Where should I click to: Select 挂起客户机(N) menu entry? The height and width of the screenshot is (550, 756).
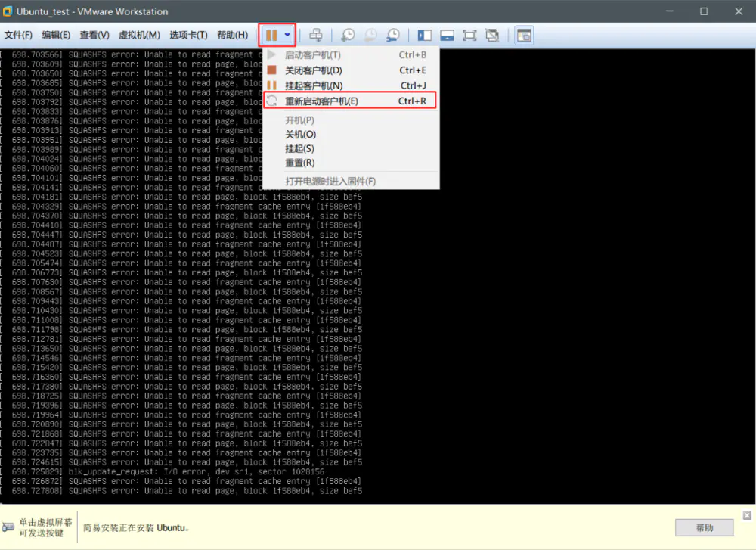click(x=351, y=86)
